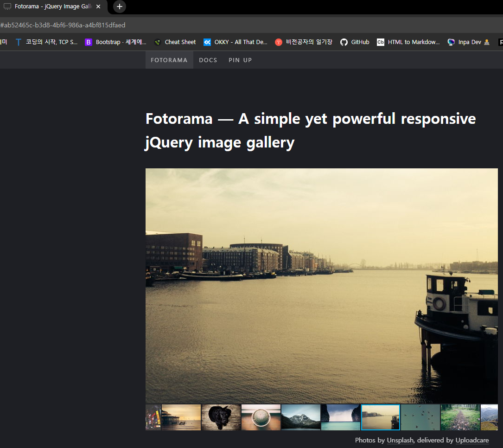Close the Fotorama browser tab

click(x=98, y=6)
